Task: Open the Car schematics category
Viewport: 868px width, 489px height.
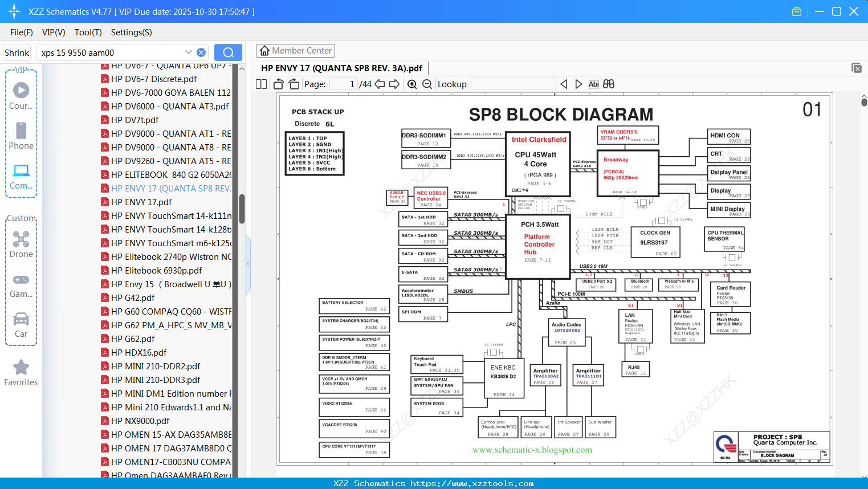Action: click(21, 325)
